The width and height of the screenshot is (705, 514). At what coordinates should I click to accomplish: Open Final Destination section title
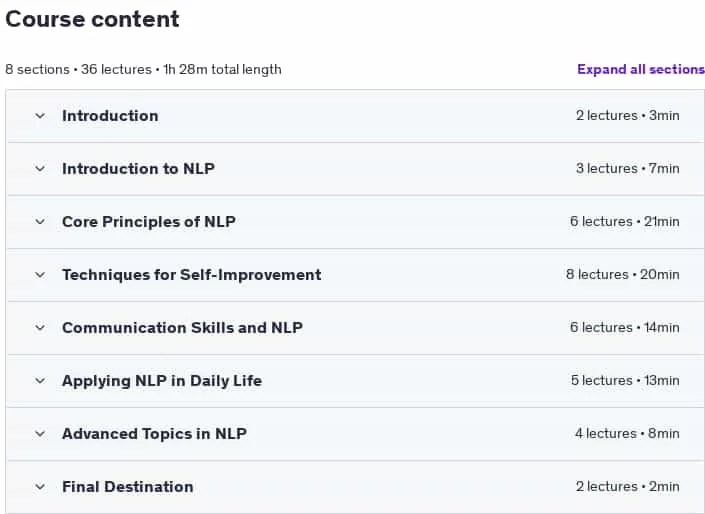[128, 487]
